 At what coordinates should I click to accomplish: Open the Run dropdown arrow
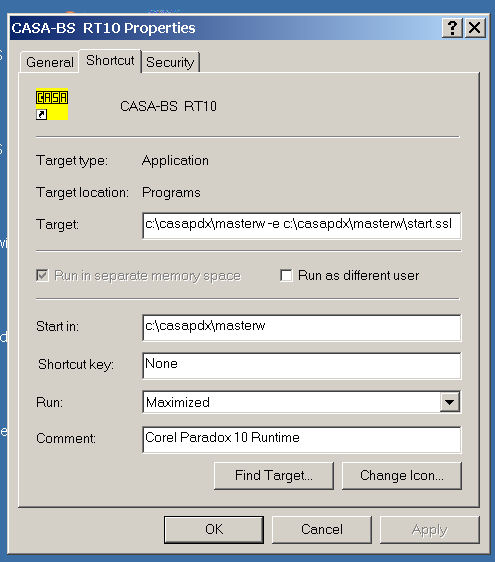pyautogui.click(x=449, y=402)
